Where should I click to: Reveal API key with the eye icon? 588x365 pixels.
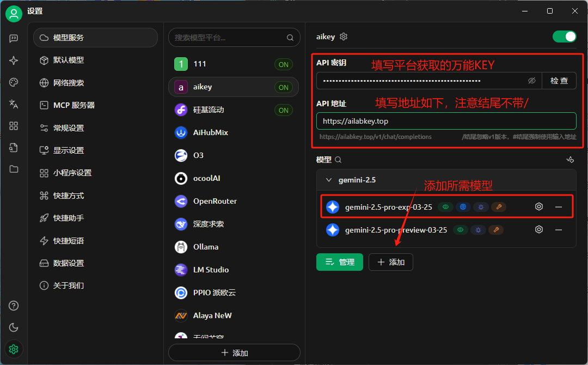coord(532,81)
